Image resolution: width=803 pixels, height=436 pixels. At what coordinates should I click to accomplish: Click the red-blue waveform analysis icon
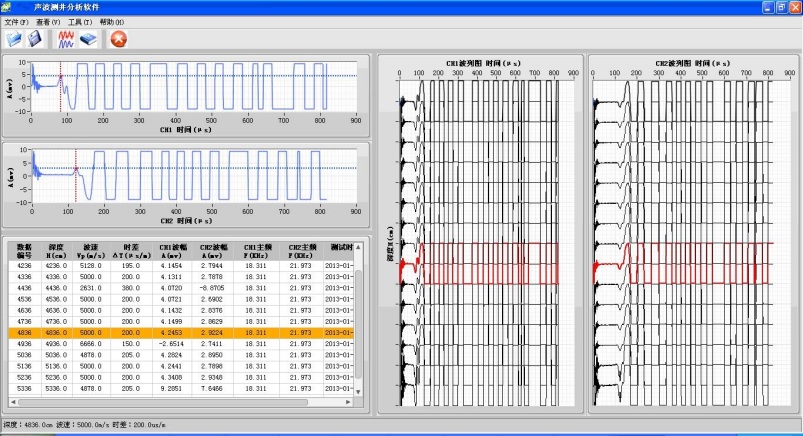[x=66, y=39]
